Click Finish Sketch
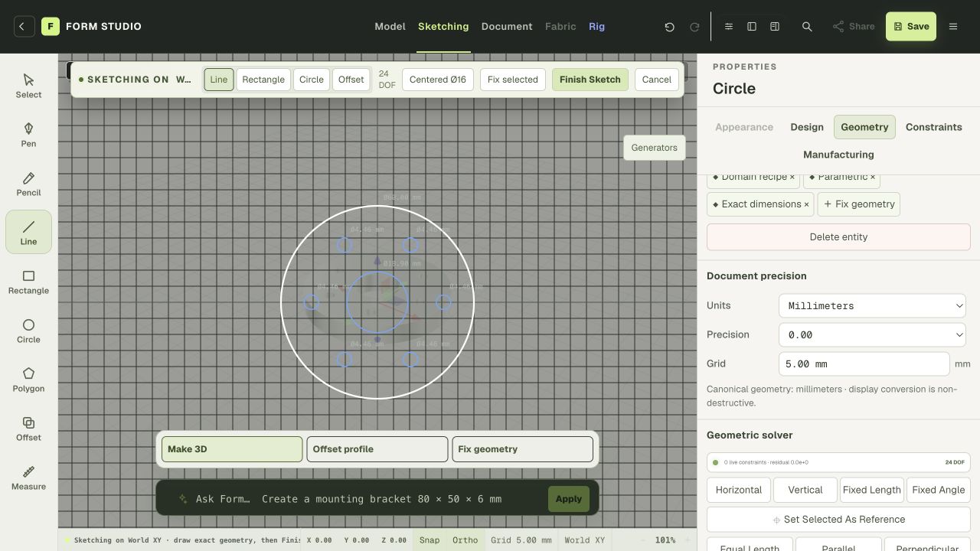Screen dimensions: 980x551 (x=590, y=80)
